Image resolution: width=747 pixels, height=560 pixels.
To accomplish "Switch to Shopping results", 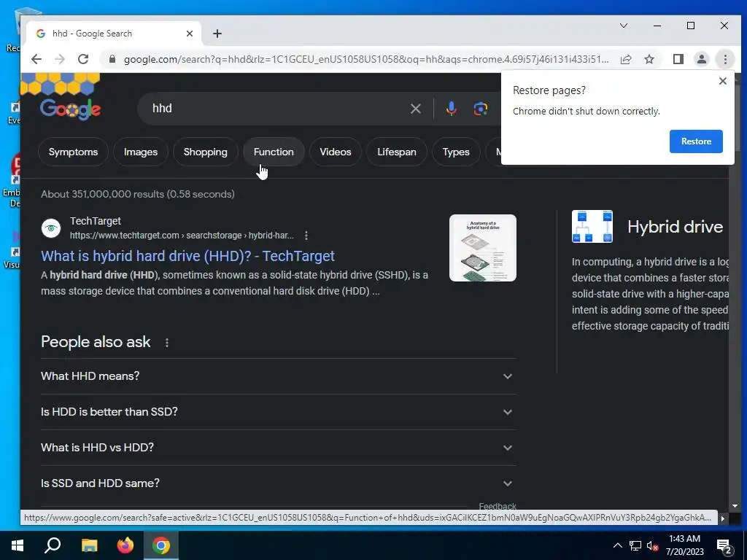I will pos(205,152).
